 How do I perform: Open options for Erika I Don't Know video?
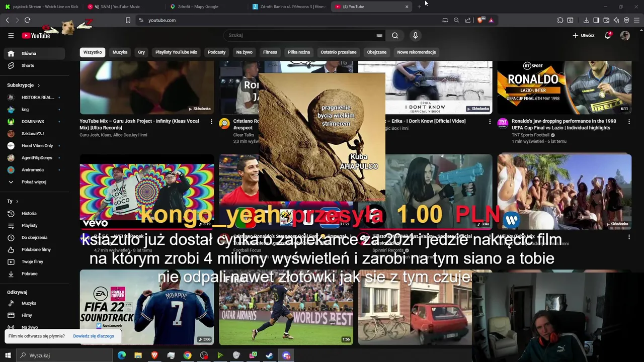490,122
